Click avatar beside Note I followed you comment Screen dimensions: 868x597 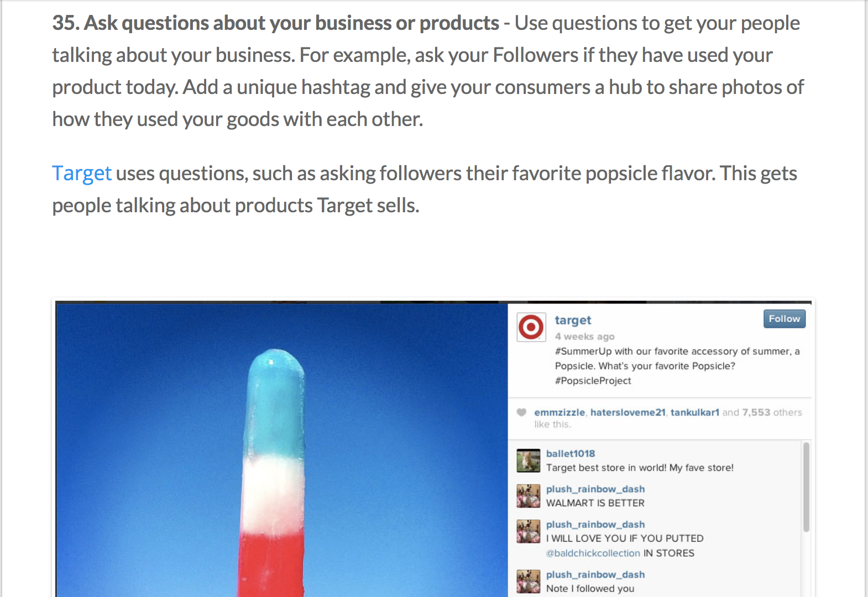[528, 582]
